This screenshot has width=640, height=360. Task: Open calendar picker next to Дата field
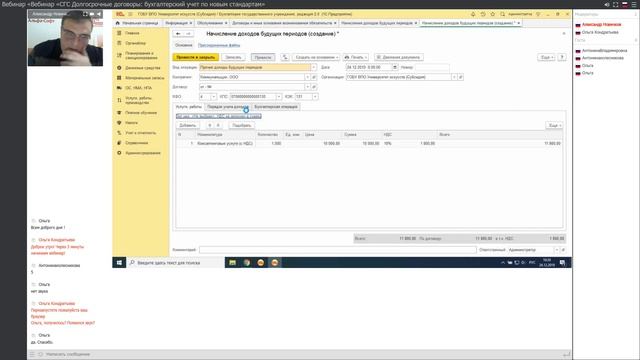[395, 67]
